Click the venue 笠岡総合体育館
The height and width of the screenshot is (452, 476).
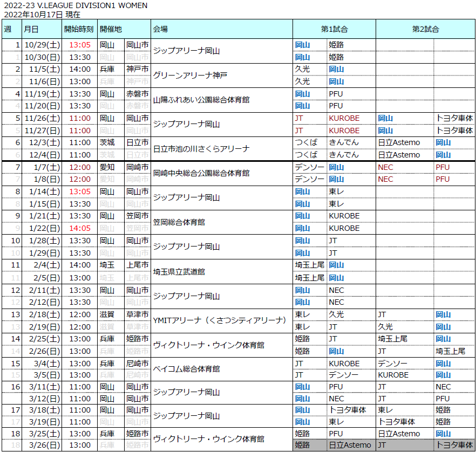[179, 222]
